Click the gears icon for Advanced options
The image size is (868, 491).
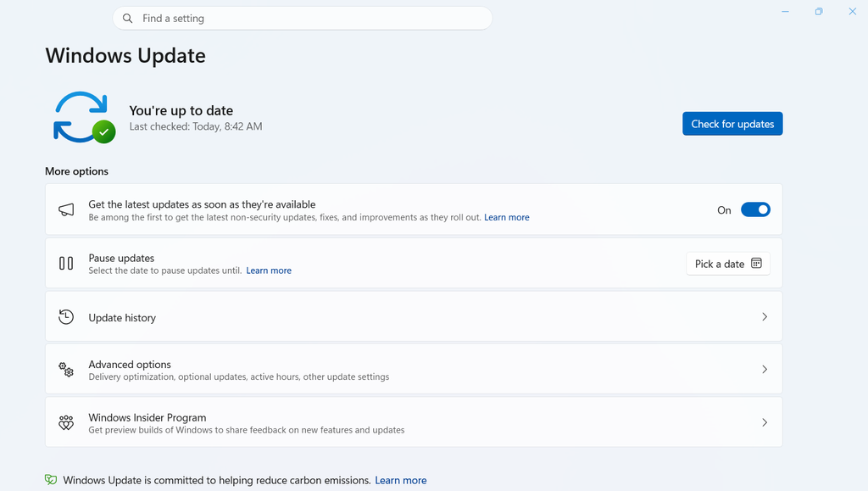click(x=66, y=369)
